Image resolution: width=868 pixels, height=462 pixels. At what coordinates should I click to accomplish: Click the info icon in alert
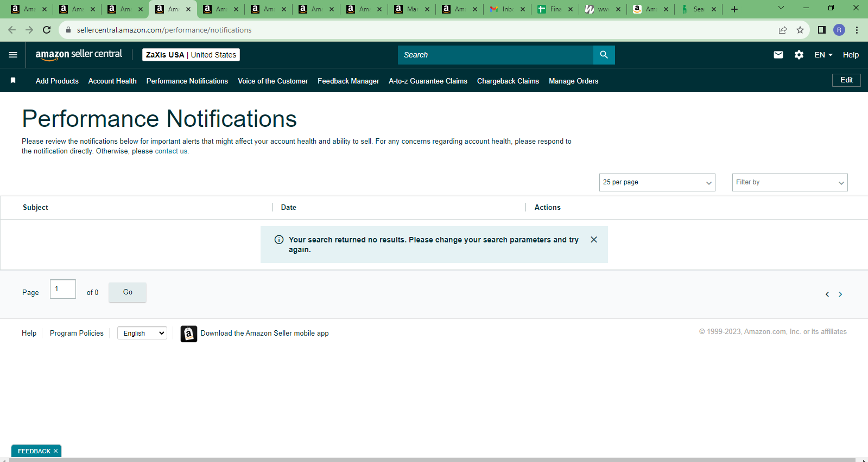click(279, 240)
